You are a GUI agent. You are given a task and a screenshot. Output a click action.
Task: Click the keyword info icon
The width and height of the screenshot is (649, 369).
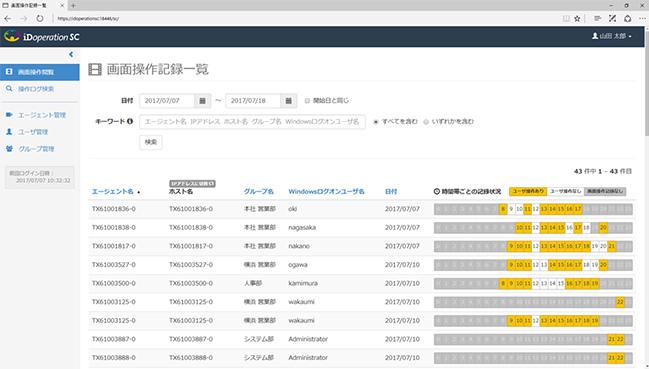tap(130, 121)
